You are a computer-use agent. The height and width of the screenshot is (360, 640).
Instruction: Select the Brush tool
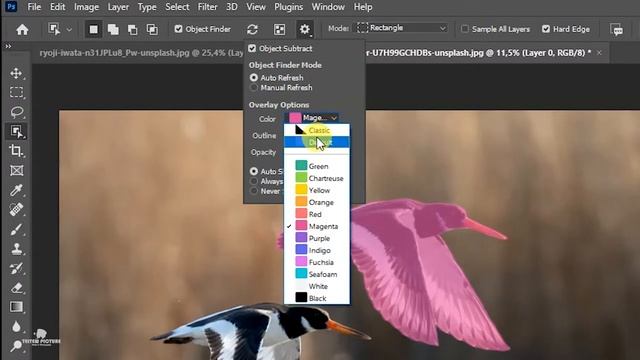pyautogui.click(x=16, y=229)
